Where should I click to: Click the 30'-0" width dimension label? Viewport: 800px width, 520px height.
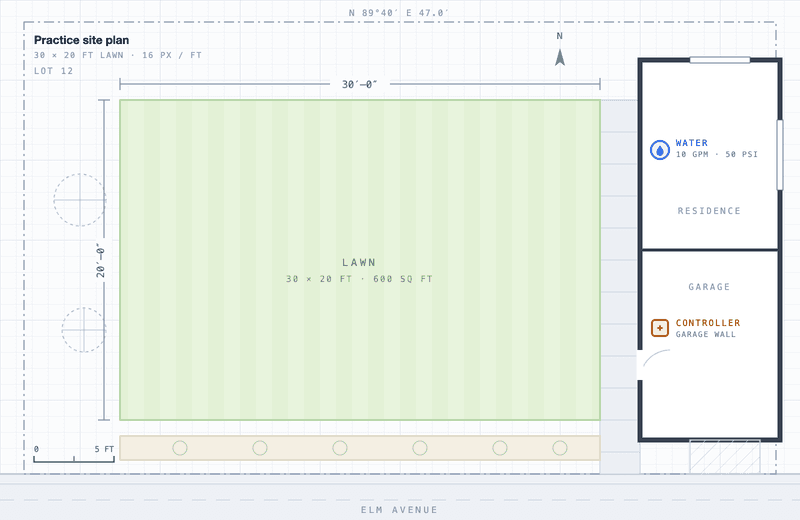coord(360,84)
